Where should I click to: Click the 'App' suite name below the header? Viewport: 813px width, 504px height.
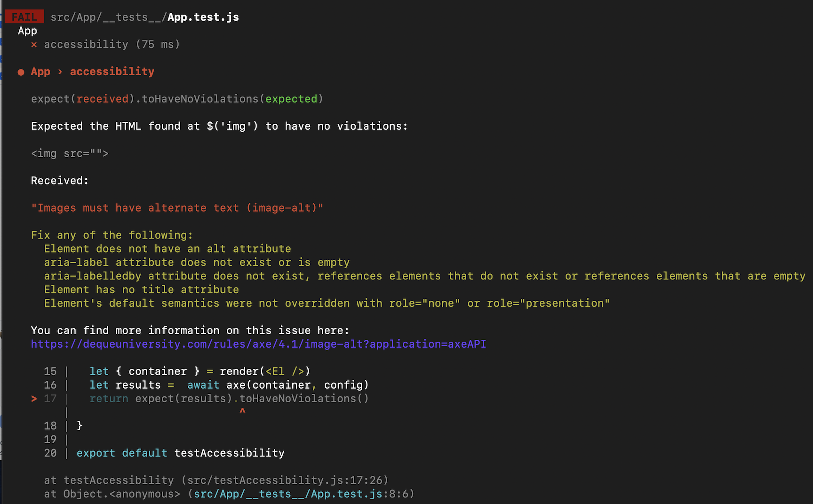(x=27, y=31)
